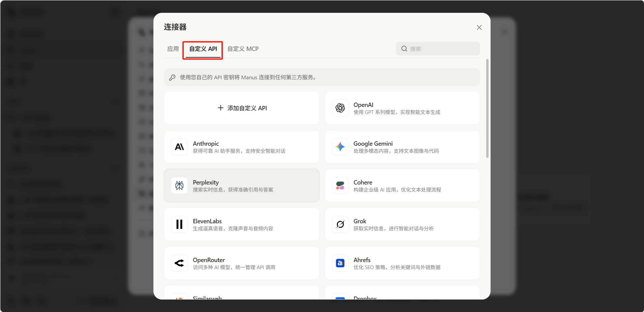Click the 添加自定义 API button
Image resolution: width=644 pixels, height=312 pixels.
242,108
